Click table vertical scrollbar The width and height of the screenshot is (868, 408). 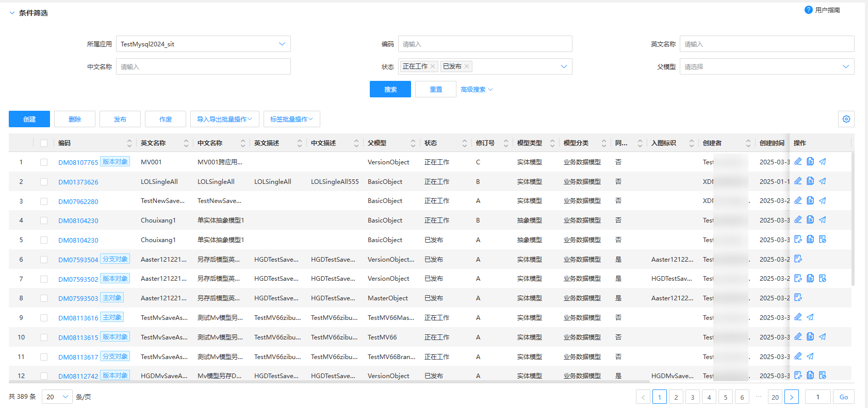(853, 219)
